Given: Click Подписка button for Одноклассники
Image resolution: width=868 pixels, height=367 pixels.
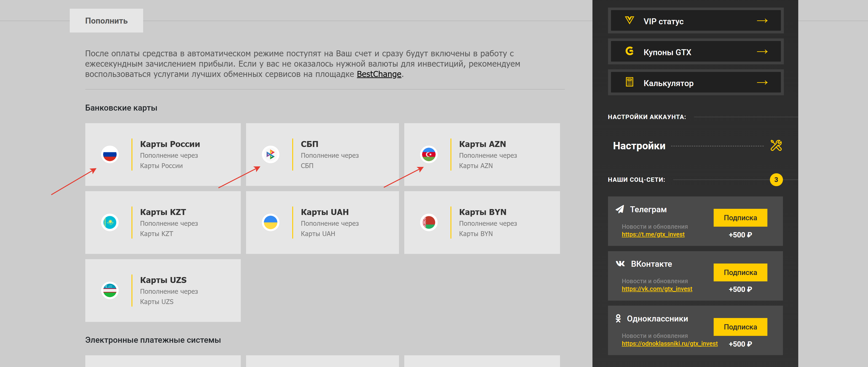Looking at the screenshot, I should (740, 327).
